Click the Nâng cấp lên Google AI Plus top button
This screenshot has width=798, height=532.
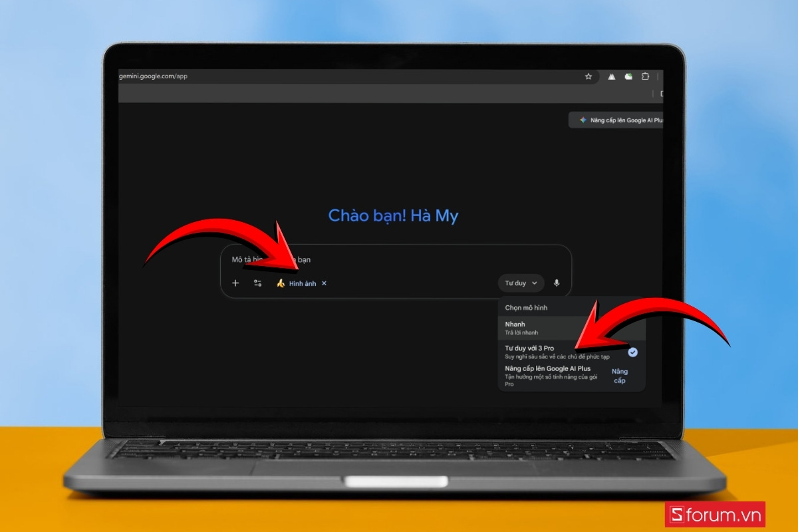pyautogui.click(x=616, y=120)
